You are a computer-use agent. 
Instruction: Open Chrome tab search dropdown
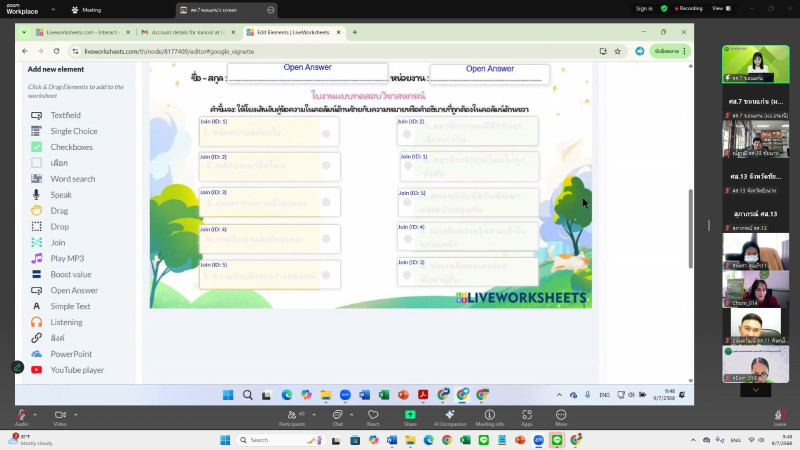pyautogui.click(x=24, y=32)
